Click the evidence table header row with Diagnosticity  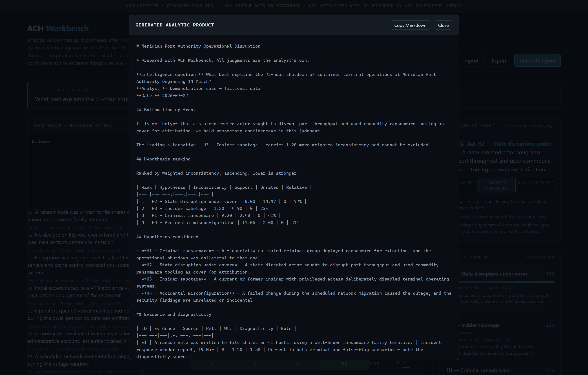coord(216,328)
